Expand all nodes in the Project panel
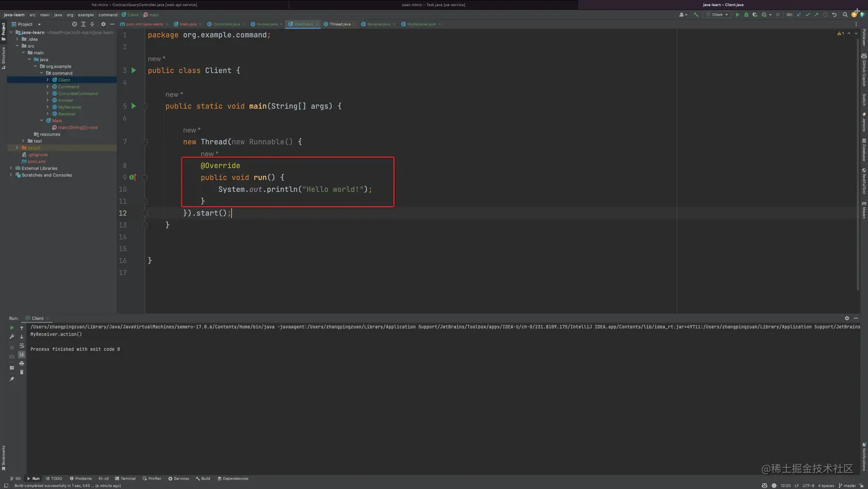Image resolution: width=868 pixels, height=489 pixels. [x=83, y=24]
